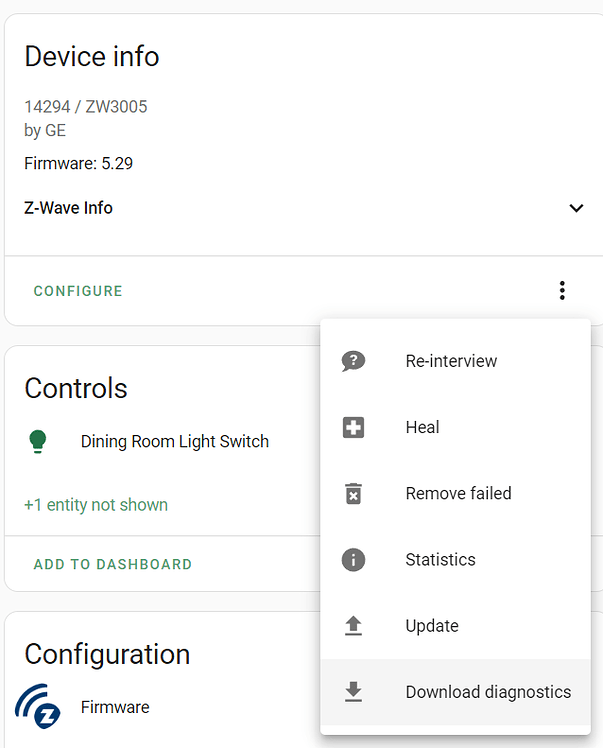This screenshot has height=748, width=603.
Task: Open the Firmware entity under Configuration
Action: [x=115, y=707]
